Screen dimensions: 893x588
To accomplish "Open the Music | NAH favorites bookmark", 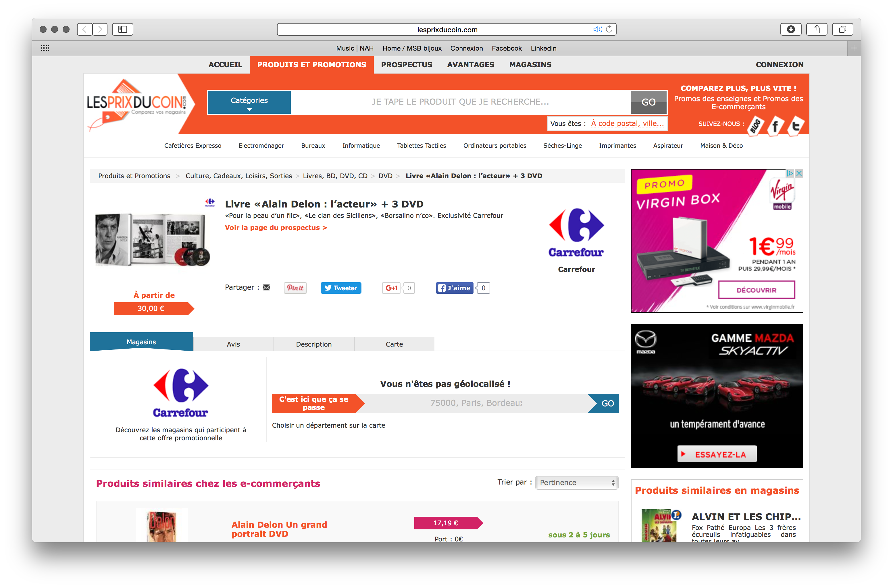I will pos(355,48).
